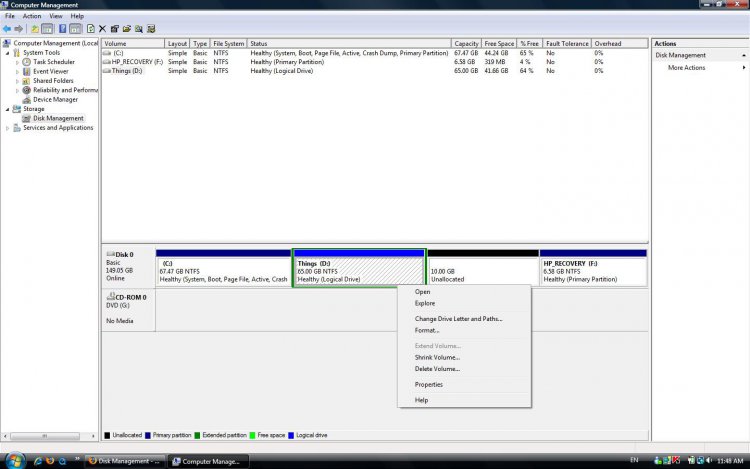Show more quick launch items chevron

77,459
